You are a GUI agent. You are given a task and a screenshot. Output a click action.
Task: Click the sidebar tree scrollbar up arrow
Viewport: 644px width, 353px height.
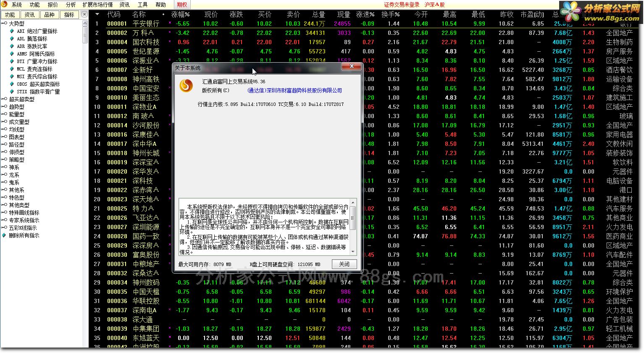[85, 24]
